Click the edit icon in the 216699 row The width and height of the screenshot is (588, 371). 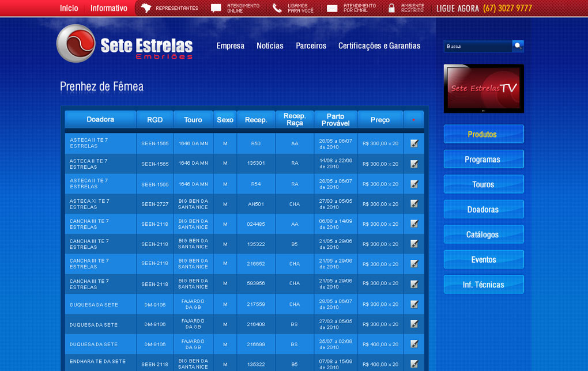(414, 344)
